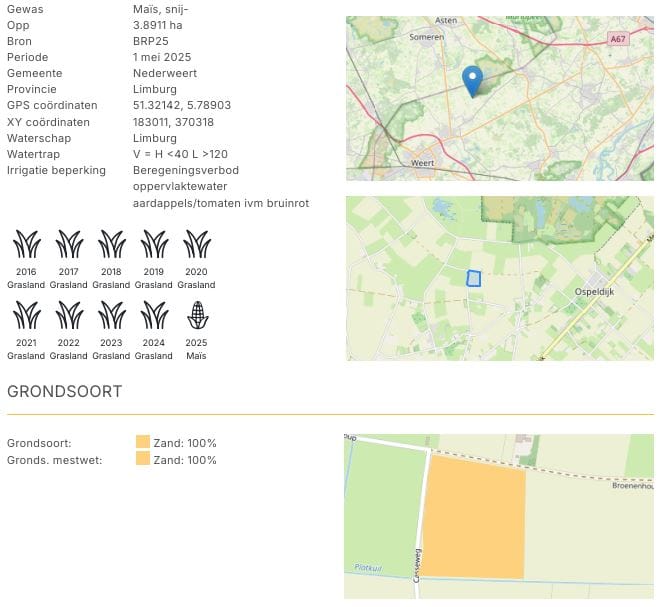The height and width of the screenshot is (607, 670).
Task: Select the 2020 grass crop icon
Action: [x=197, y=244]
